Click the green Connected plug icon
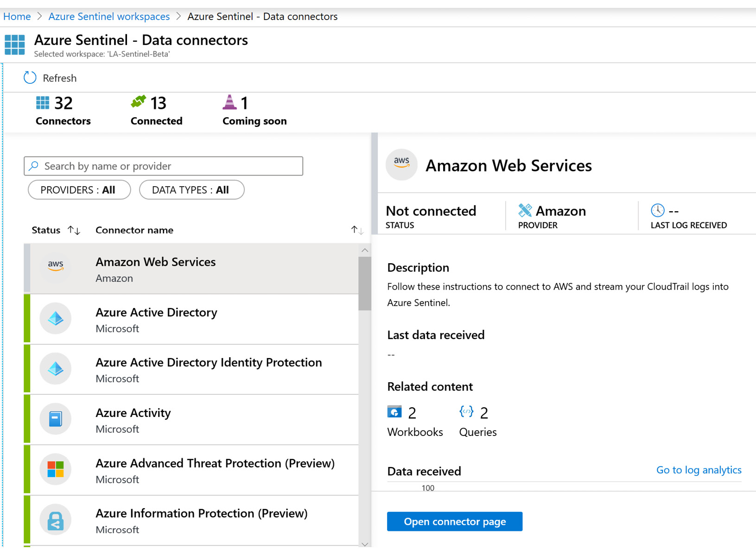This screenshot has height=555, width=756. pyautogui.click(x=138, y=101)
